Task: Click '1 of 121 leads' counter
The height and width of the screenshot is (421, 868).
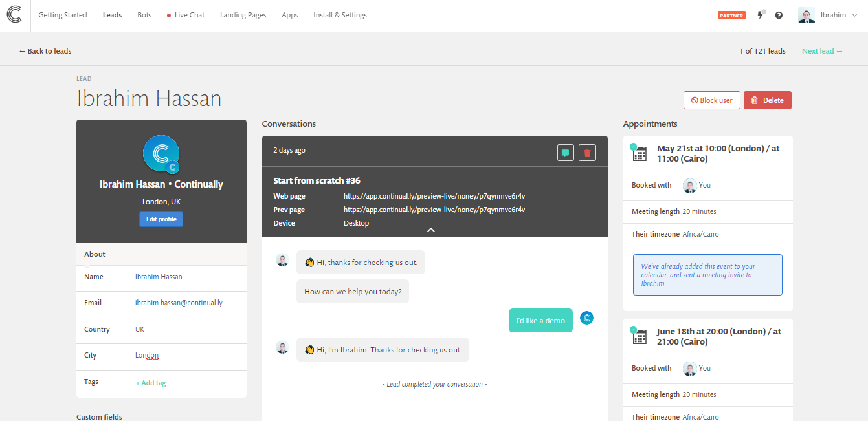Action: [x=762, y=51]
